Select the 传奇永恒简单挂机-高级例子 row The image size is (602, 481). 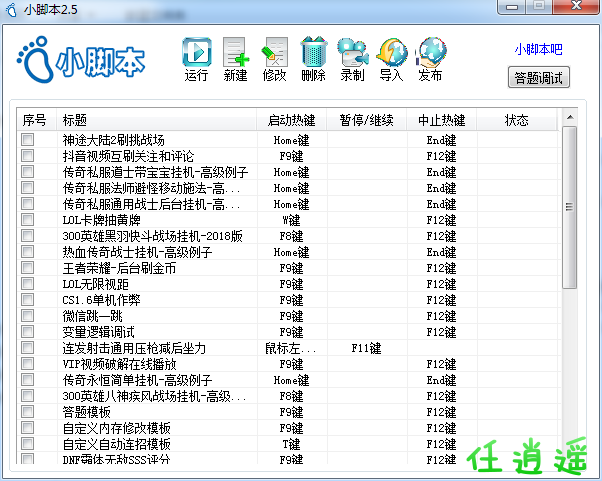(288, 380)
